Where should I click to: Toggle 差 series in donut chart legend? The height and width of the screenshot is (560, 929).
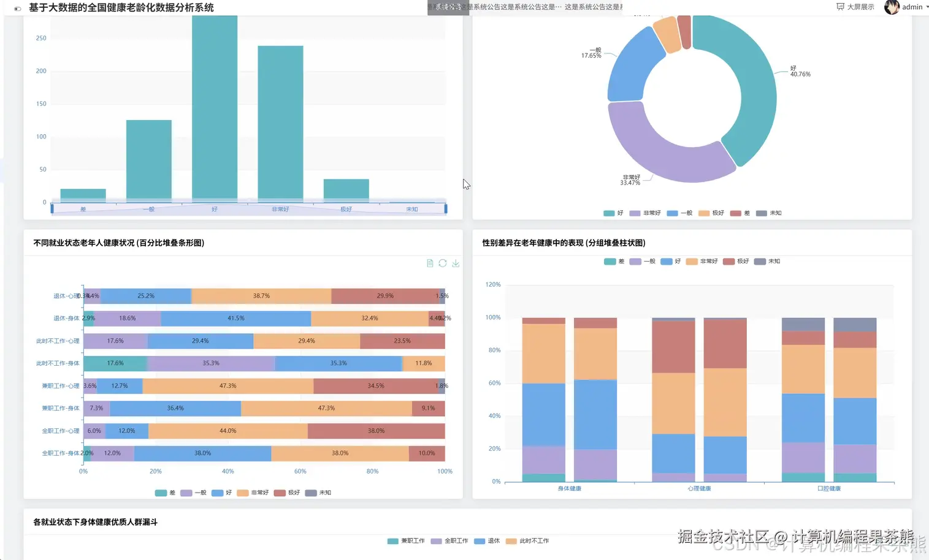pos(740,213)
